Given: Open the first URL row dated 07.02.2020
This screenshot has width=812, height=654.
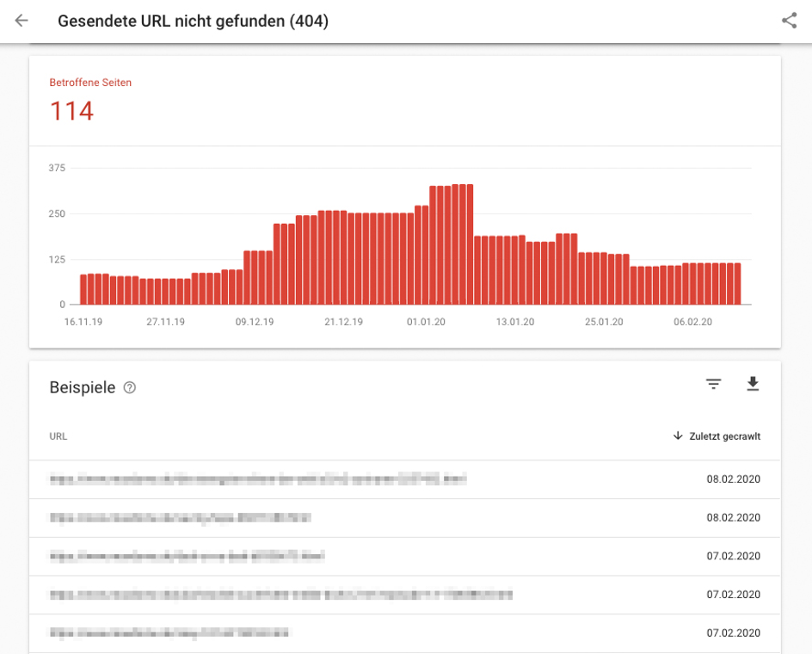Looking at the screenshot, I should click(404, 556).
